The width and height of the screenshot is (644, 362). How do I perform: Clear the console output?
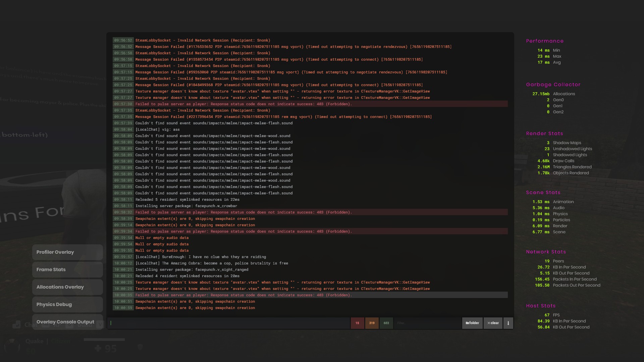(493, 323)
